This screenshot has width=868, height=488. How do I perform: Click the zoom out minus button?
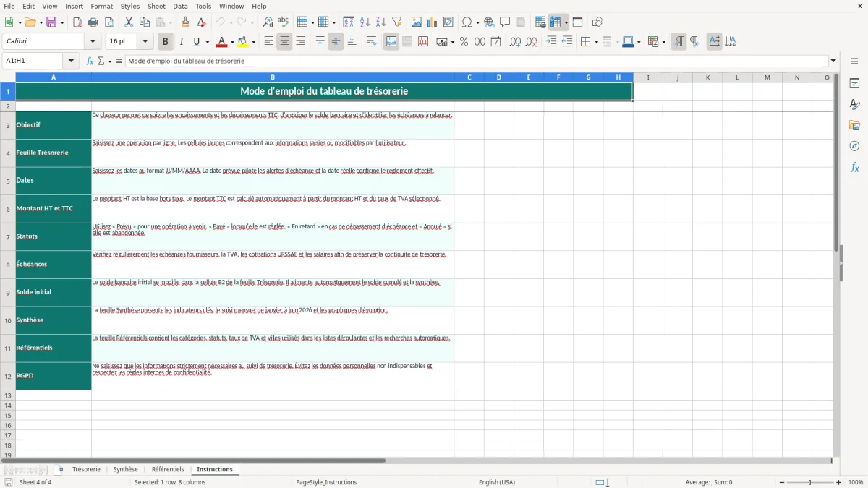(782, 482)
